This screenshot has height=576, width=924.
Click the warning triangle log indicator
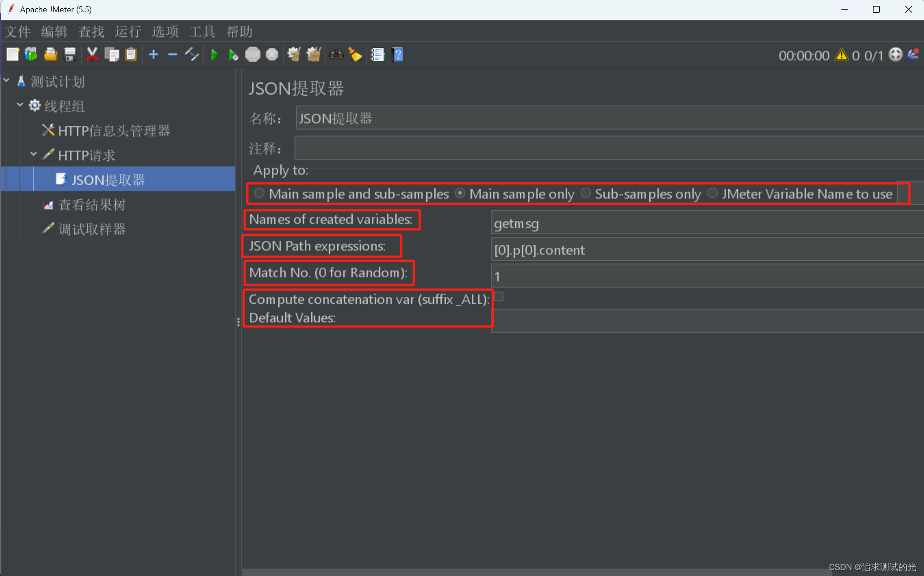coord(841,55)
